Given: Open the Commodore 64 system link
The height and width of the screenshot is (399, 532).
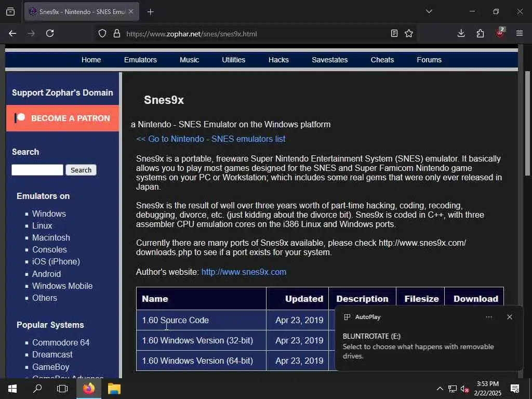Looking at the screenshot, I should tap(61, 342).
